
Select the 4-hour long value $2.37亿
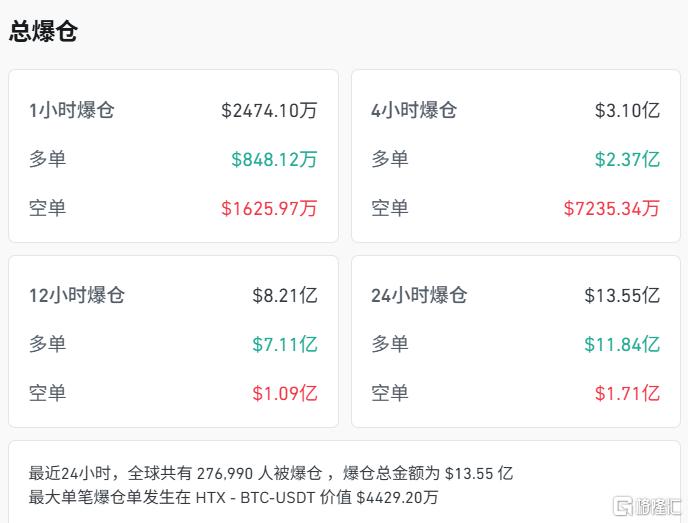(x=627, y=159)
